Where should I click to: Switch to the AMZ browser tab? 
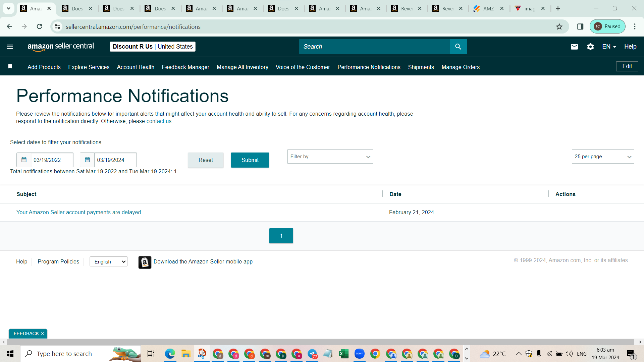pos(488,8)
